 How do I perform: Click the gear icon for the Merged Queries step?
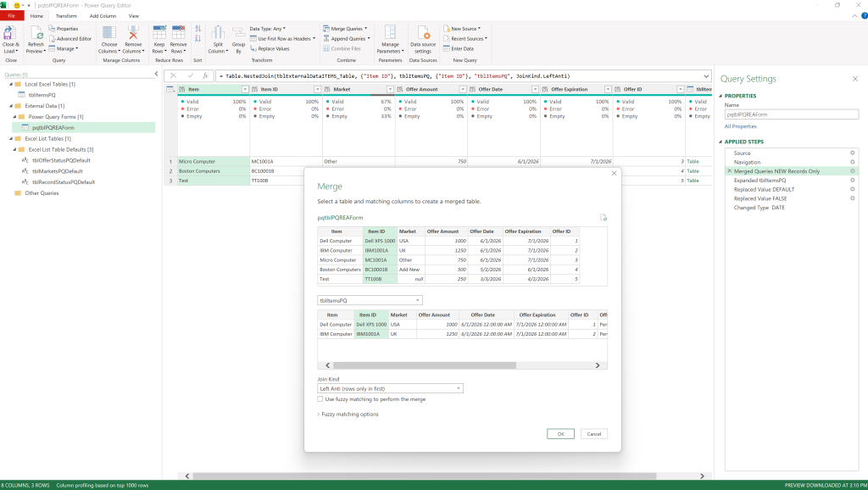853,171
